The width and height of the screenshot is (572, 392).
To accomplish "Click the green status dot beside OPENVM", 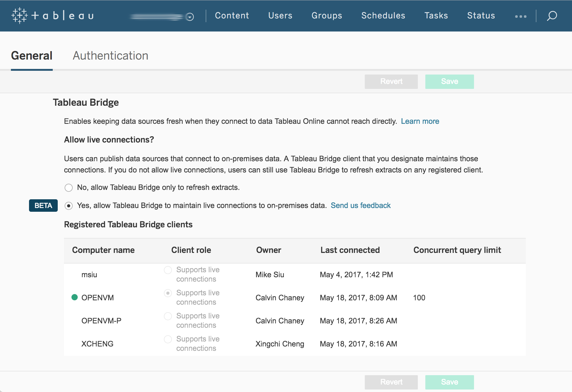I will [75, 297].
